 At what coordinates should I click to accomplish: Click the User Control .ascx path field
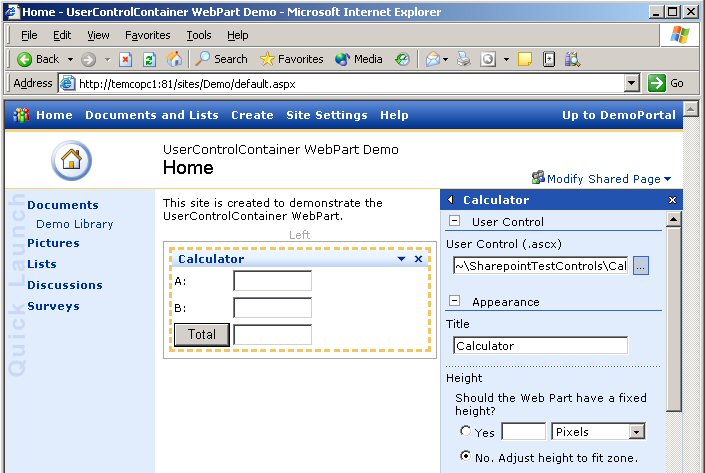coord(540,266)
